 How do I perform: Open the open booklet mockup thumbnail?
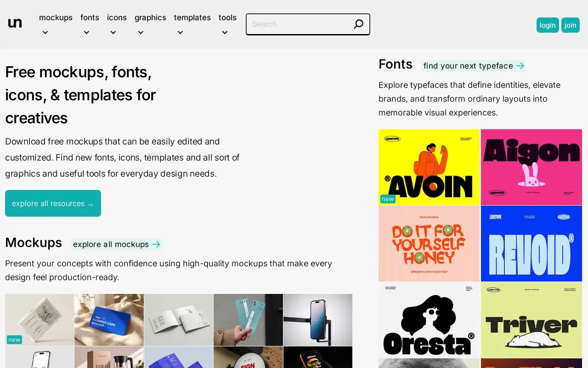(x=179, y=320)
